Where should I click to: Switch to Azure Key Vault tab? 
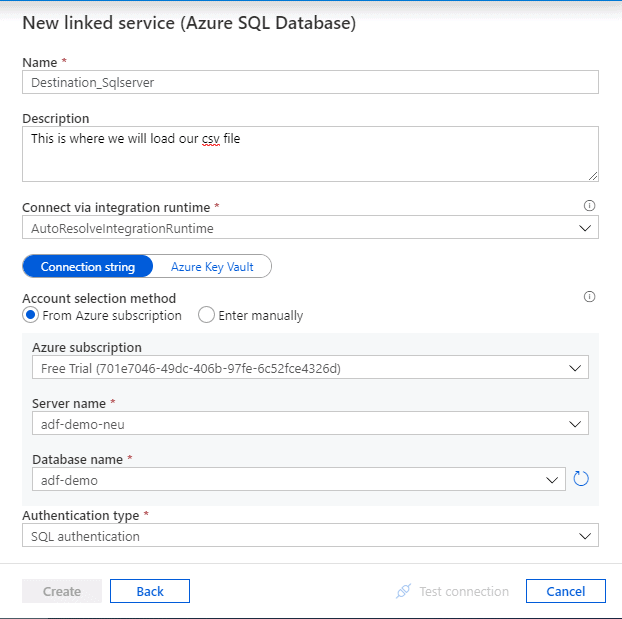(x=212, y=267)
